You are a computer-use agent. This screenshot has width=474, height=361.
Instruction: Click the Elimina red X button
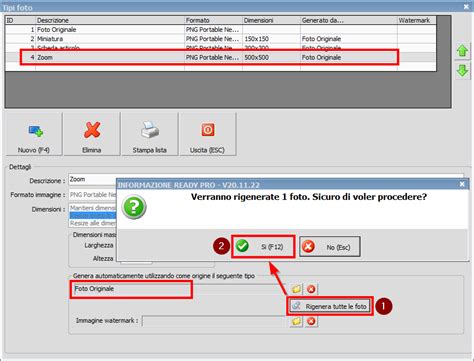[x=92, y=134]
